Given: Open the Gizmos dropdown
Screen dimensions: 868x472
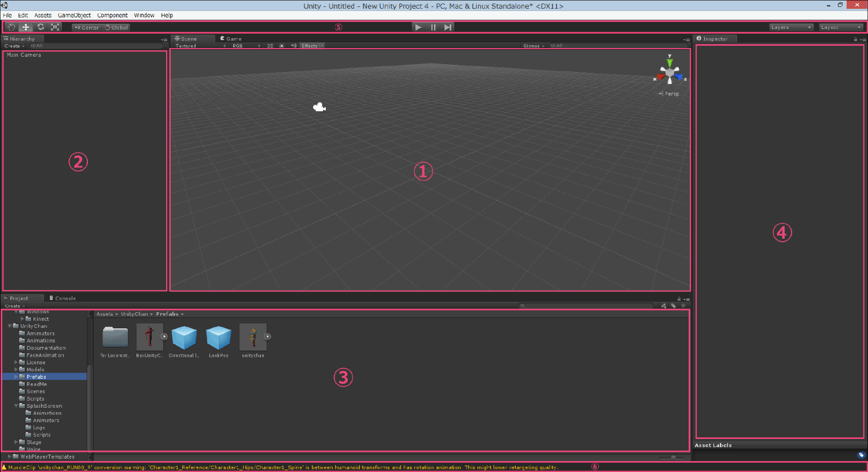Looking at the screenshot, I should point(534,46).
